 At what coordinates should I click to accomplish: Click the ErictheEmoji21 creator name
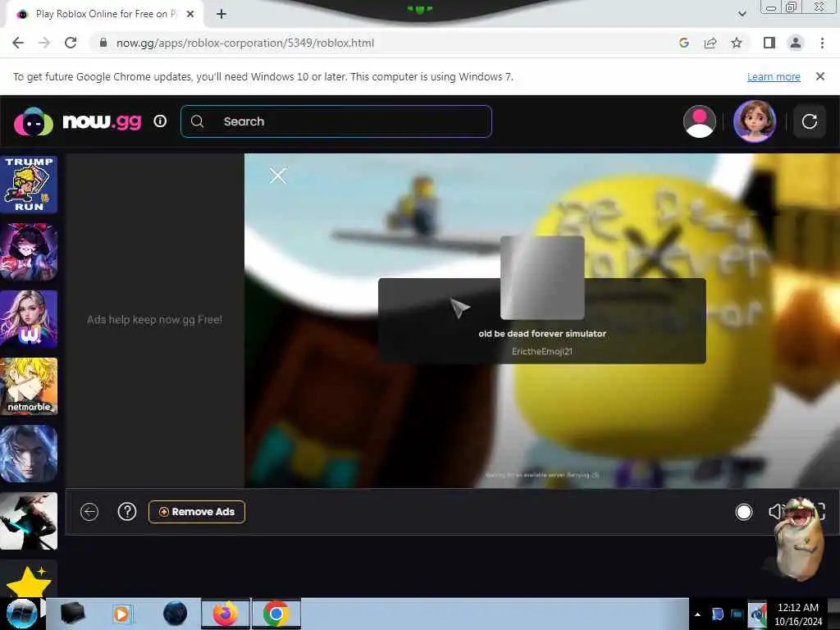pyautogui.click(x=542, y=351)
